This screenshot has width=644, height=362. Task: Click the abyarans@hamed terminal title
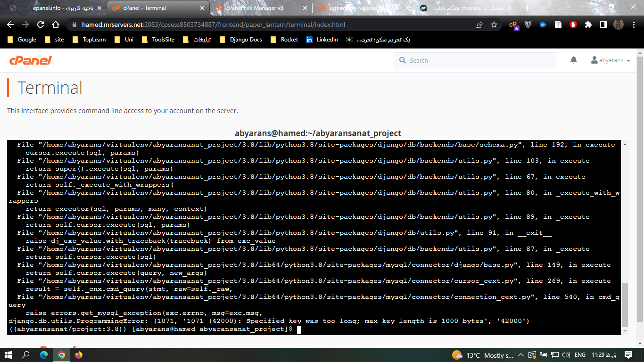318,133
